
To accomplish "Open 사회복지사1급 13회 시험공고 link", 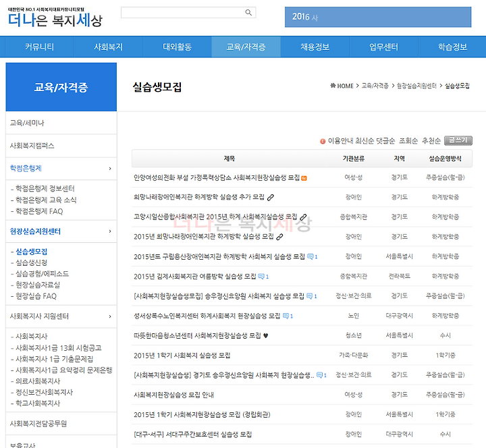I will [59, 348].
